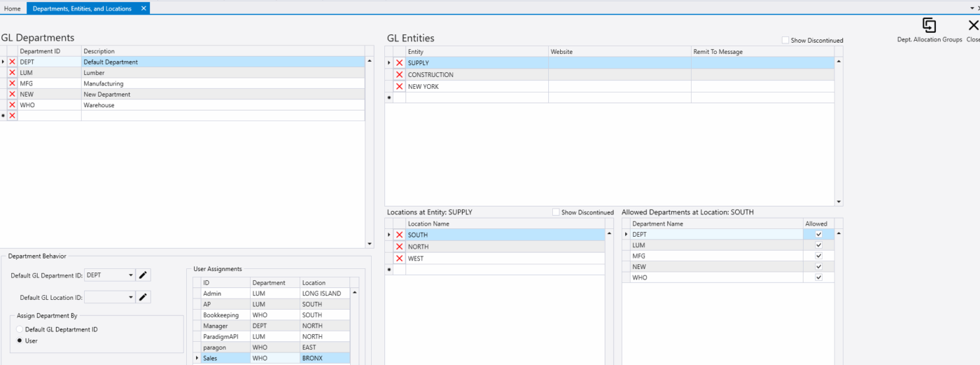The image size is (980, 365).
Task: Sort GL Departments by Description header
Action: click(223, 51)
